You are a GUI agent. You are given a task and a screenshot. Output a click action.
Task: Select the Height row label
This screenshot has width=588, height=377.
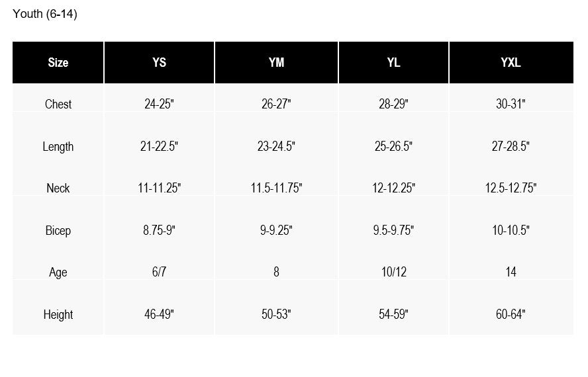pyautogui.click(x=58, y=315)
